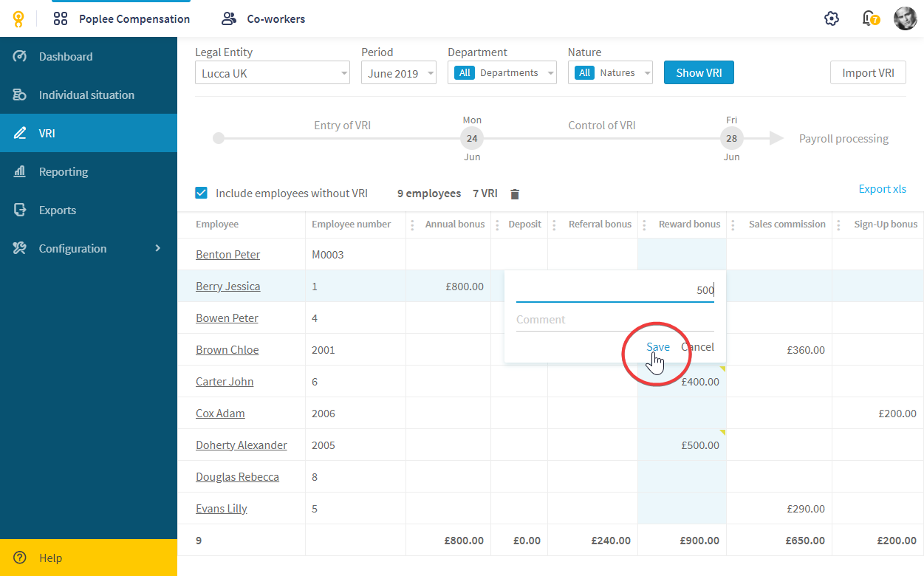
Task: Select VRI in the sidebar
Action: [89, 133]
